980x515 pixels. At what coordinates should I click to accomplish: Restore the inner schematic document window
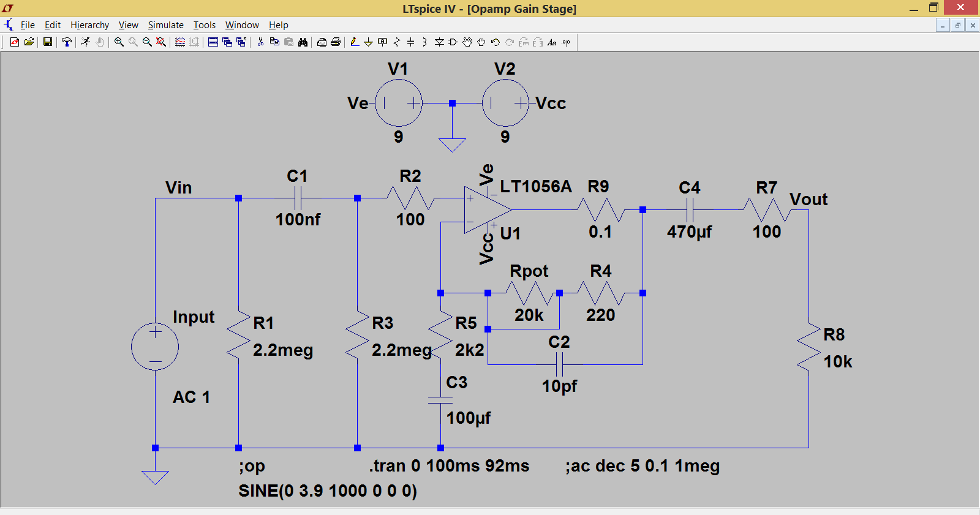(958, 25)
